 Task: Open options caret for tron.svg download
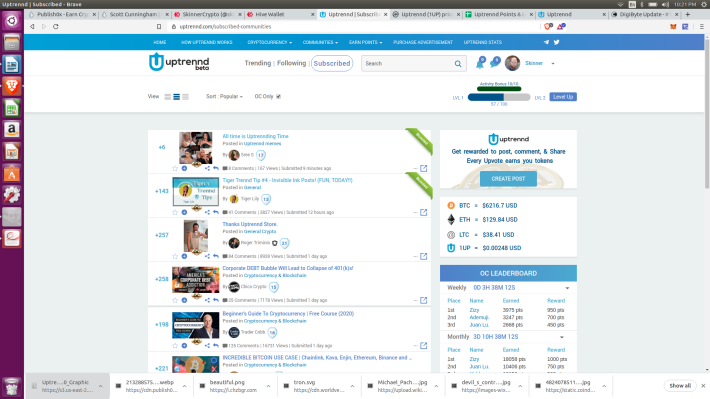352,386
